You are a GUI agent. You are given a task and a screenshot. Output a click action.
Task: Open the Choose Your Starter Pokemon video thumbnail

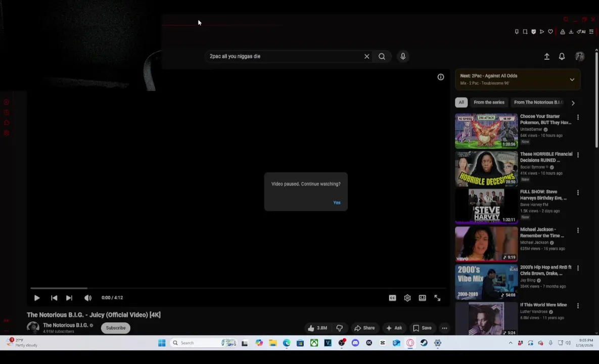click(x=486, y=131)
